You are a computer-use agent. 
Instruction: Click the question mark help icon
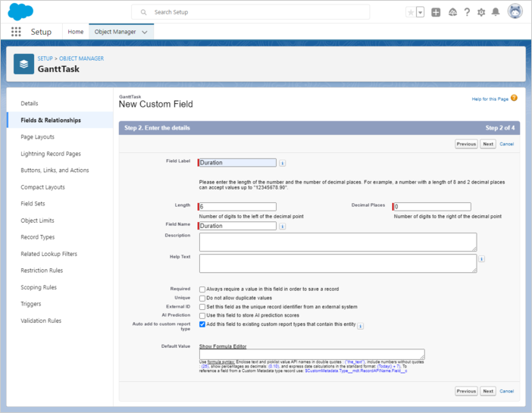coord(467,12)
